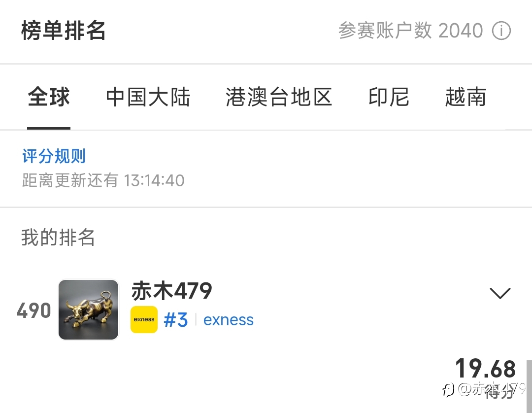Click the yellow exness broker logo icon
This screenshot has width=532, height=413.
coord(144,319)
